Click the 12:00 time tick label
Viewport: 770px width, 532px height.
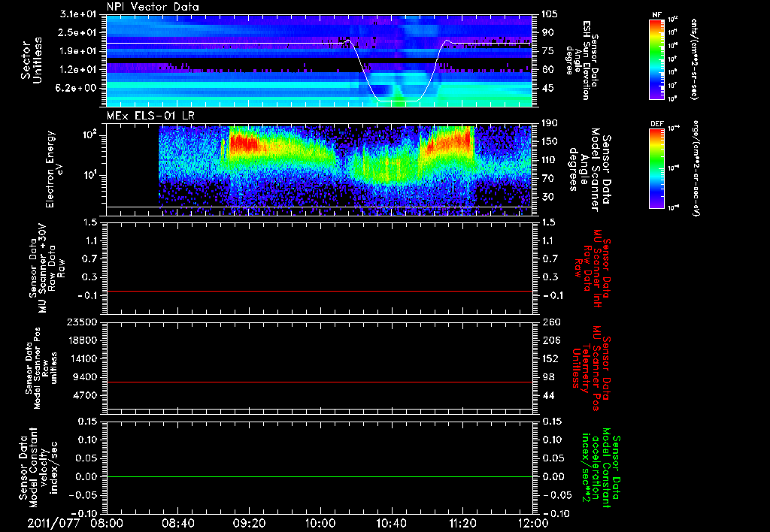[533, 523]
